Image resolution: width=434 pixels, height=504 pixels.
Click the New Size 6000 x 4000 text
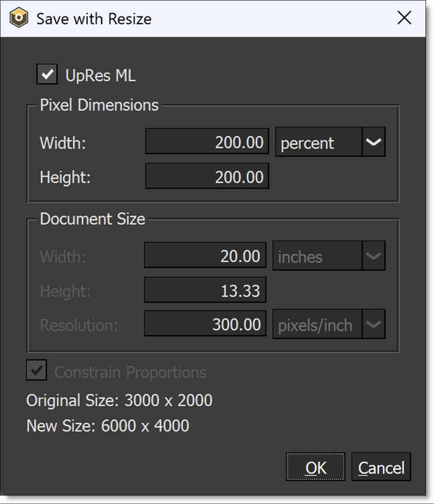coord(108,425)
